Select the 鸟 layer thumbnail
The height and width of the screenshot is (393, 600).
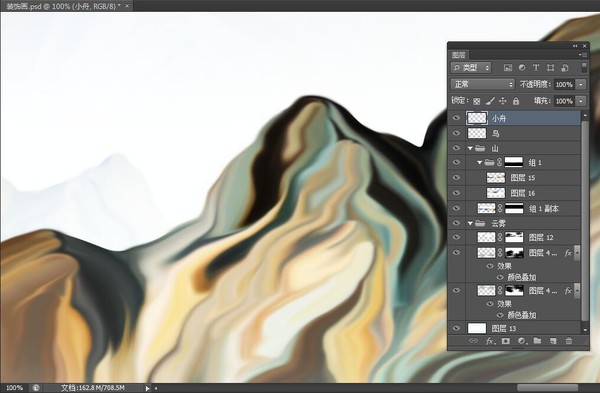pos(477,133)
